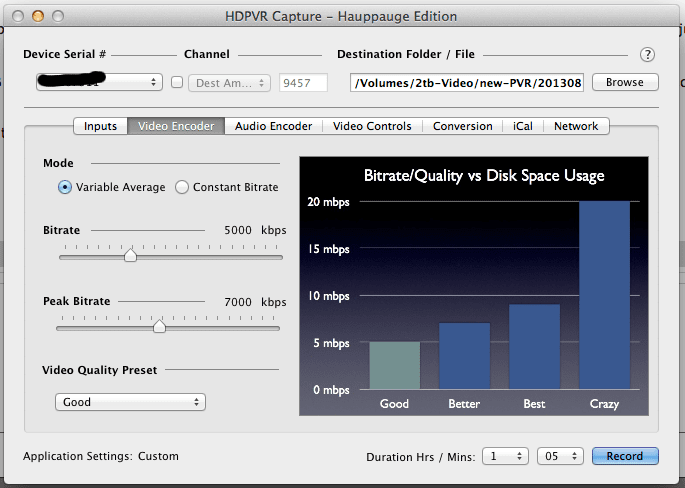Close the HDPVR Capture window
685x488 pixels.
click(x=18, y=16)
